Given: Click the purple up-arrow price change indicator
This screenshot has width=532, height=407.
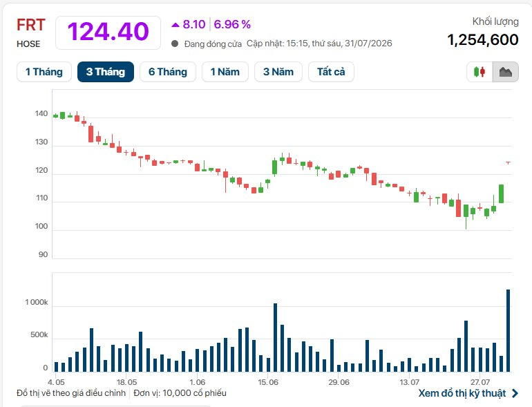Looking at the screenshot, I should 175,24.
